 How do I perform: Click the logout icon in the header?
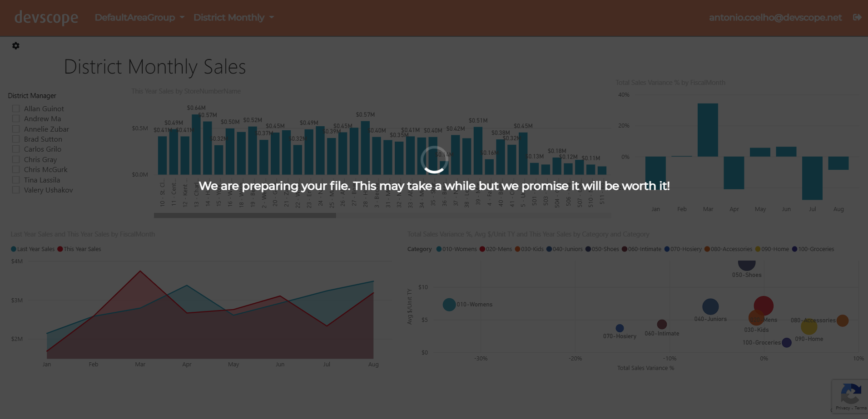click(858, 17)
